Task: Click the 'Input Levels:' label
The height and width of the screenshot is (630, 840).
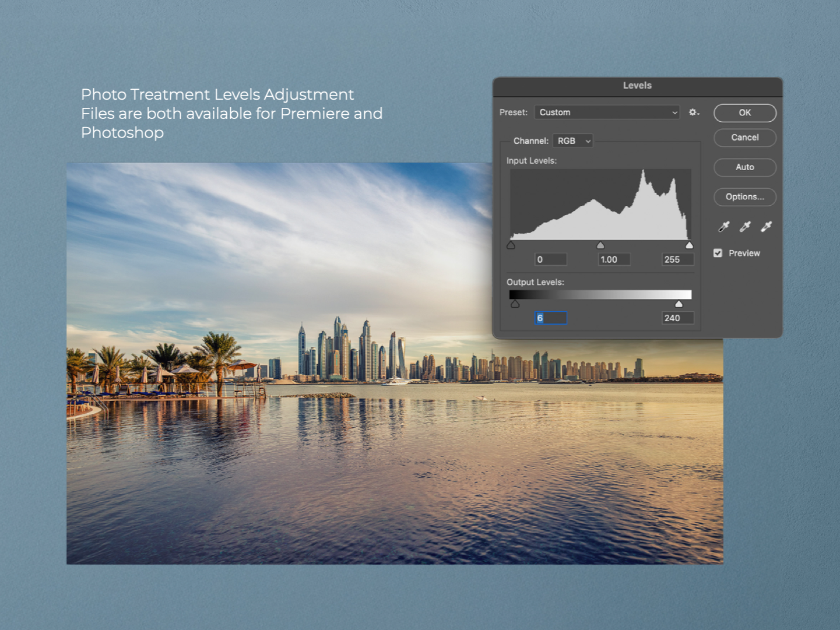Action: (532, 161)
